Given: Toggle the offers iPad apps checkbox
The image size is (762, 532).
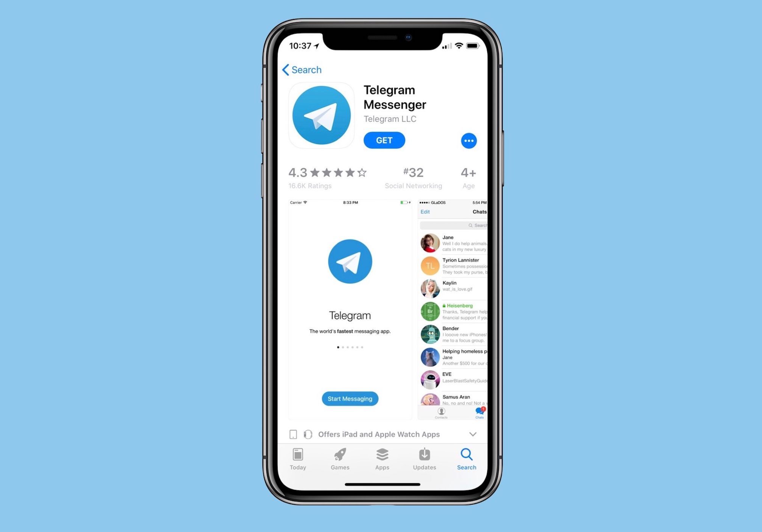Looking at the screenshot, I should click(294, 434).
